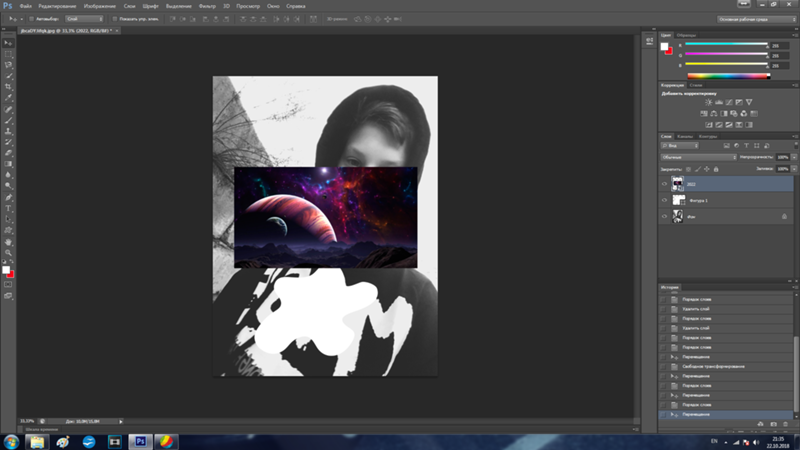Image resolution: width=800 pixels, height=450 pixels.
Task: Select the Eraser tool
Action: [8, 153]
